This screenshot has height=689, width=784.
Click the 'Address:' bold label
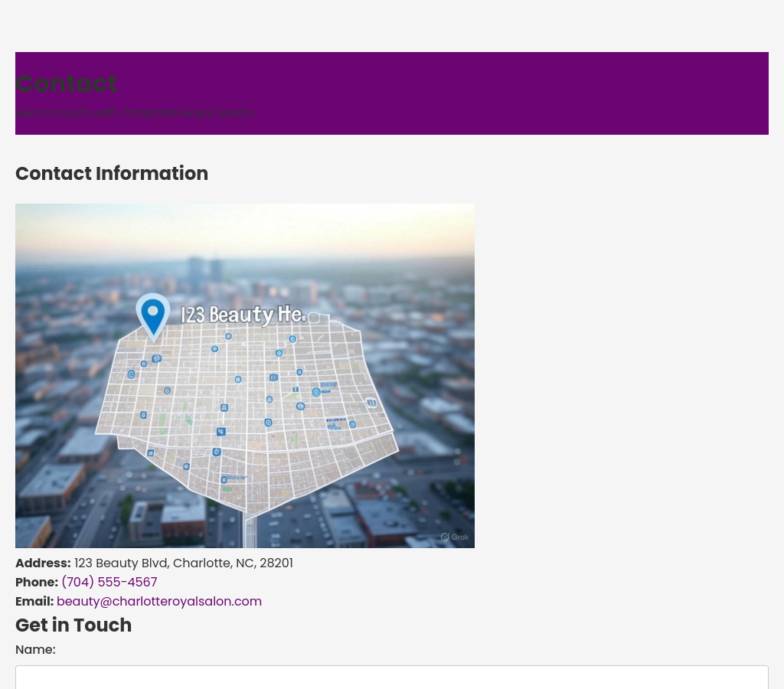pos(43,563)
